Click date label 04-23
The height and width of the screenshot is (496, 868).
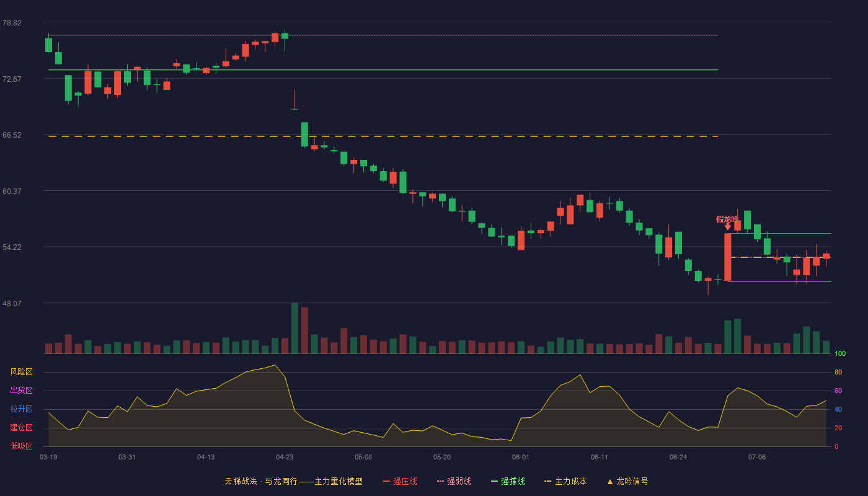(x=285, y=457)
